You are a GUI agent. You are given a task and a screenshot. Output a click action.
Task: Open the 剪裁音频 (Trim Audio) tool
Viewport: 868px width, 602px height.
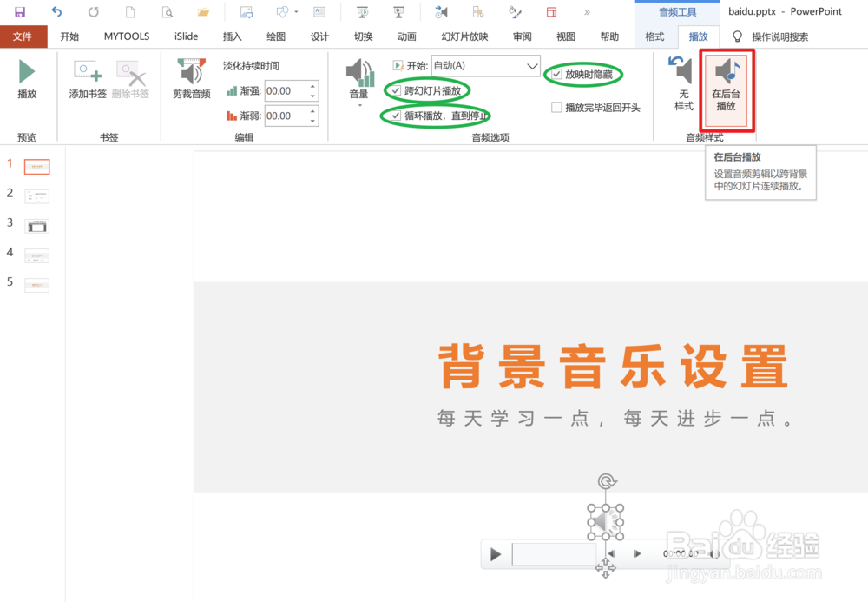point(190,78)
